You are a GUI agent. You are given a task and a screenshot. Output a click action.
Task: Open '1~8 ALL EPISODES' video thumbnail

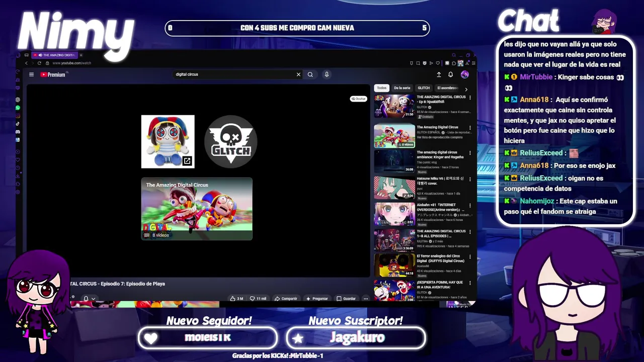394,240
